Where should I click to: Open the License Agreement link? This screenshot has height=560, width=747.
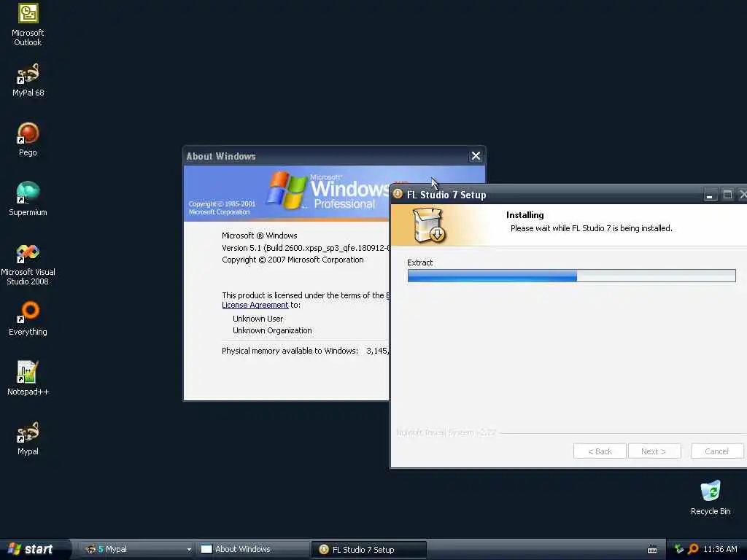(255, 305)
